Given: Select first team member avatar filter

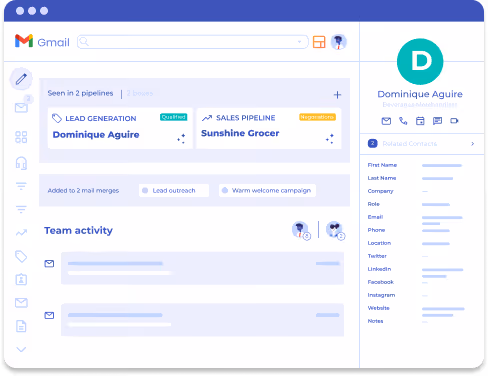Looking at the screenshot, I should click(301, 230).
